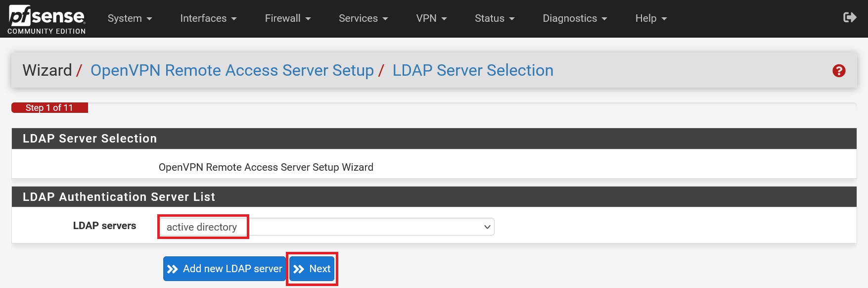Open the Status menu
868x288 pixels.
495,18
